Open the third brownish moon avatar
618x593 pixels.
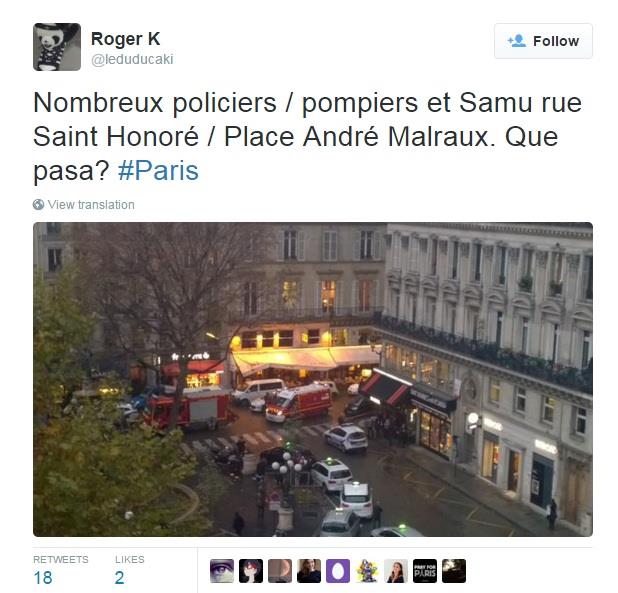point(280,571)
